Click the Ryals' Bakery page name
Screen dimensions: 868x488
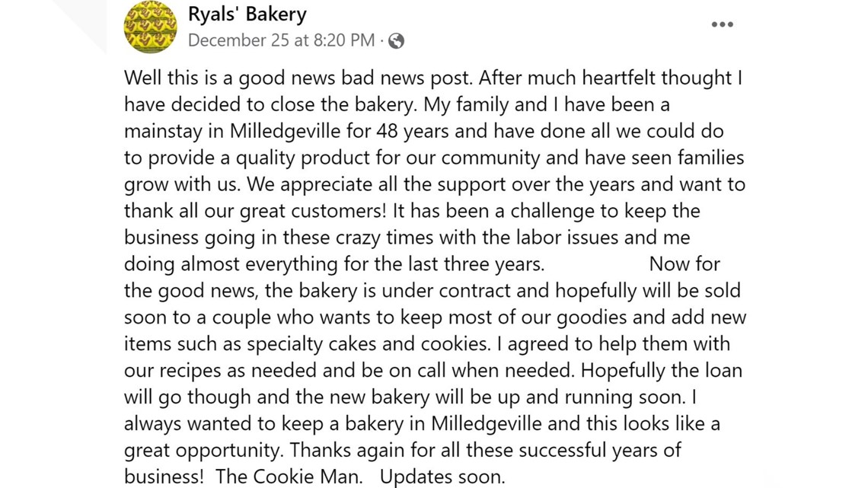click(x=247, y=13)
